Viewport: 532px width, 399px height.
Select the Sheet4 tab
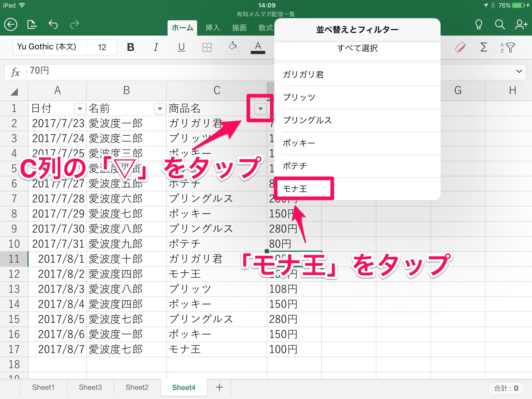click(184, 387)
